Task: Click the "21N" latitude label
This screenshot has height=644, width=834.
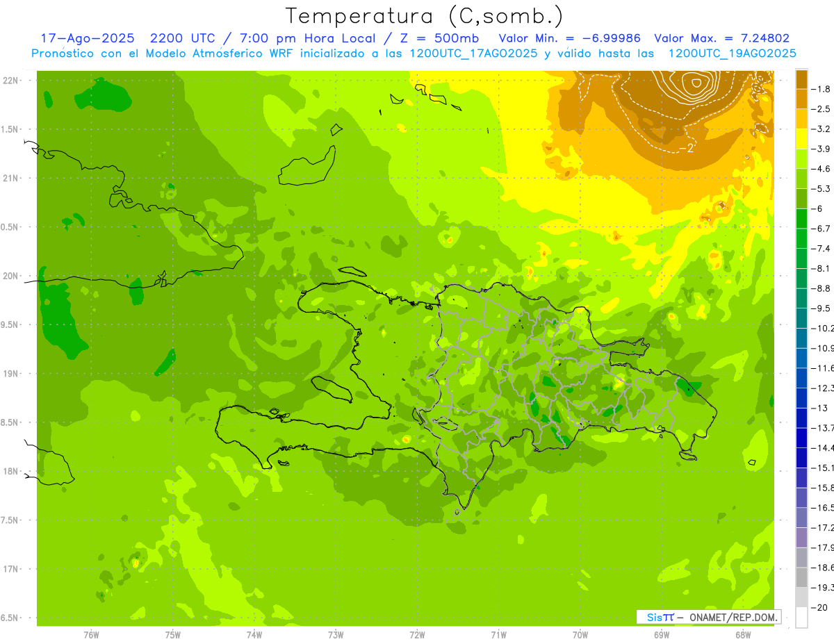Action: (x=10, y=179)
